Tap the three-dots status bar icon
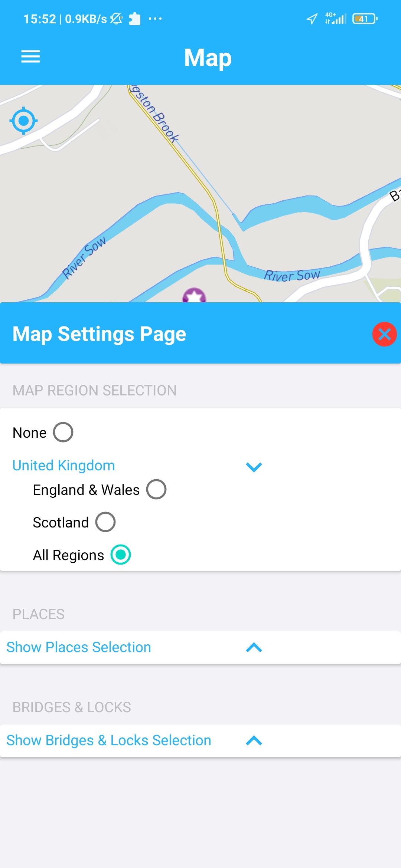This screenshot has width=401, height=868. tap(155, 19)
